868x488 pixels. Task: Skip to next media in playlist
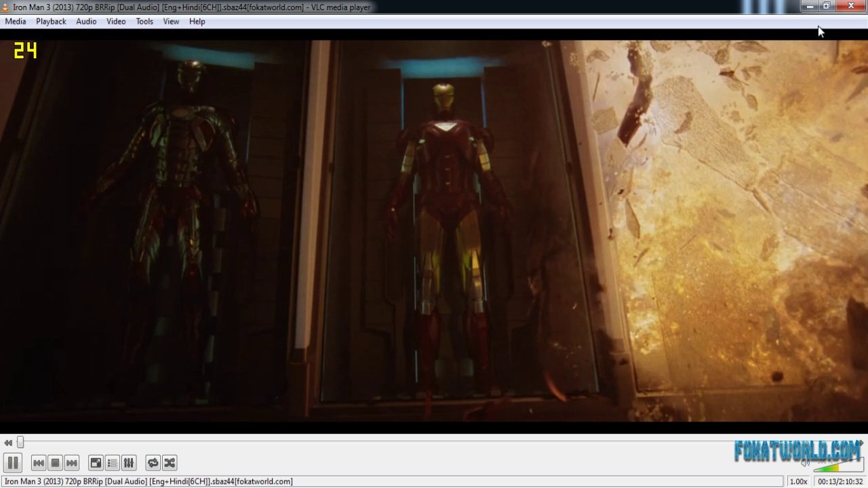72,463
